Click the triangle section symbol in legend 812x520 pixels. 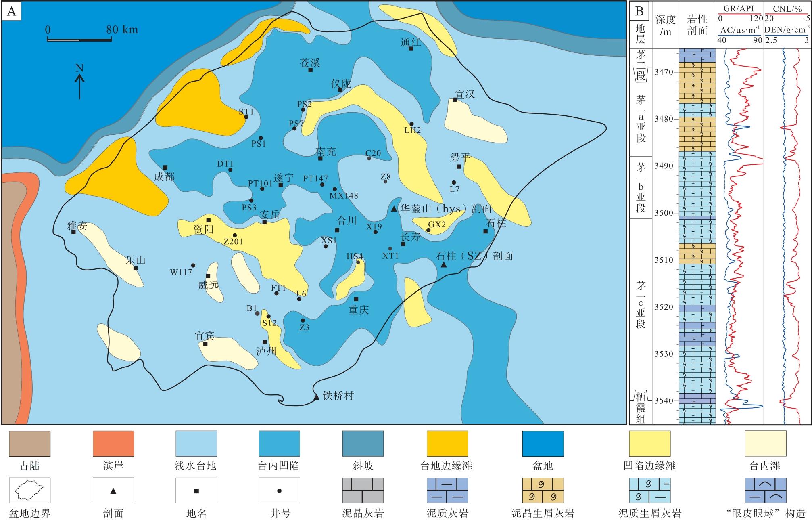coord(113,491)
